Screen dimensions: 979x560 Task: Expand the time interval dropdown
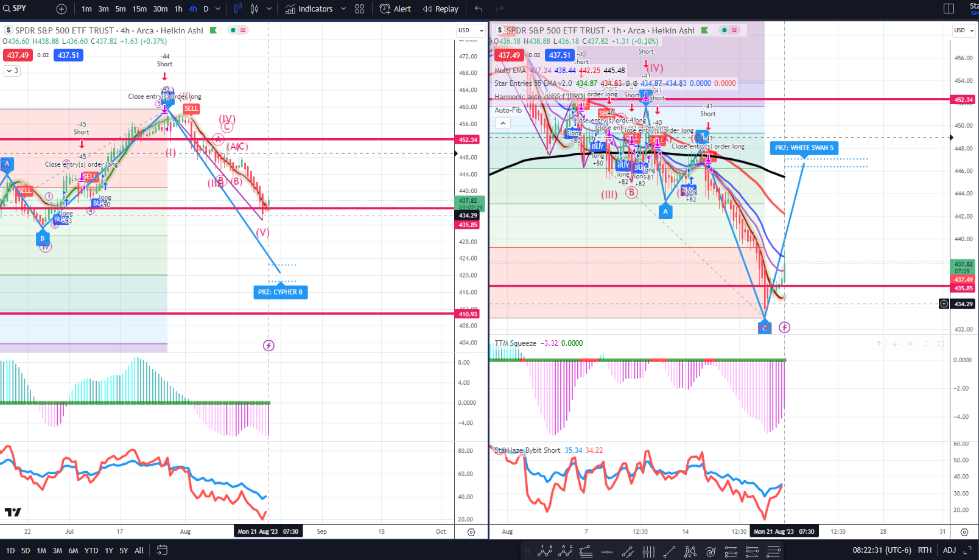click(x=218, y=9)
